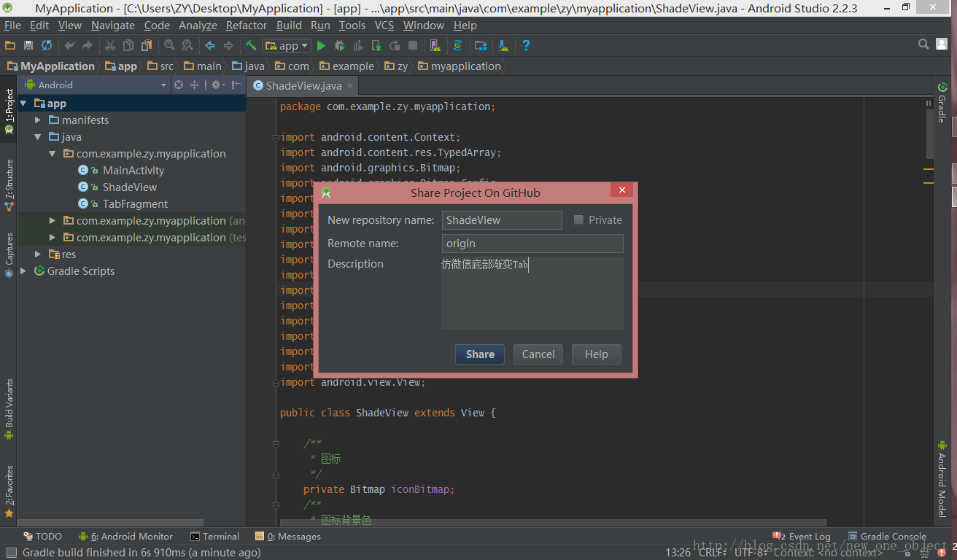Open the AVD Manager icon
Screen dimensions: 957x560
pyautogui.click(x=435, y=45)
